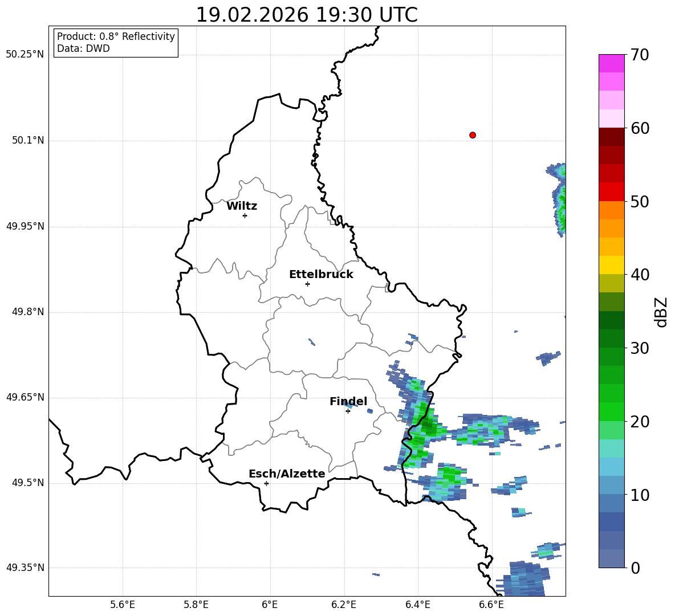
Task: Click the 6°E longitude label
Action: tap(270, 605)
